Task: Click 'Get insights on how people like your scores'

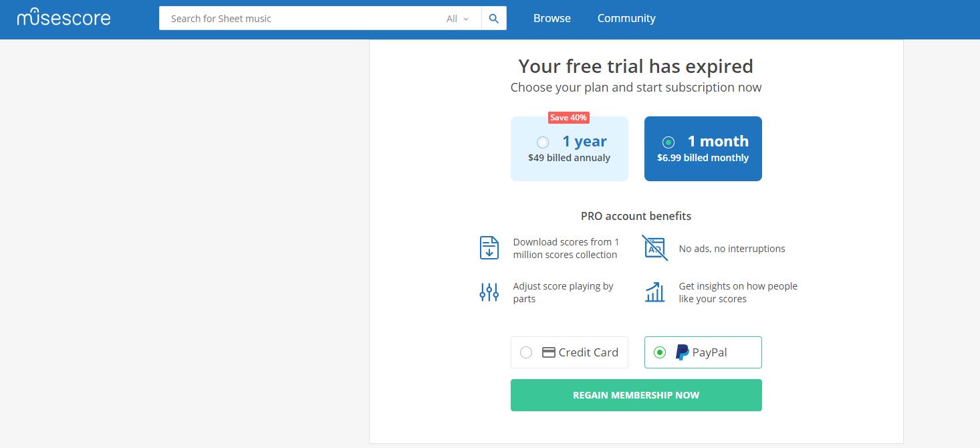Action: tap(738, 292)
